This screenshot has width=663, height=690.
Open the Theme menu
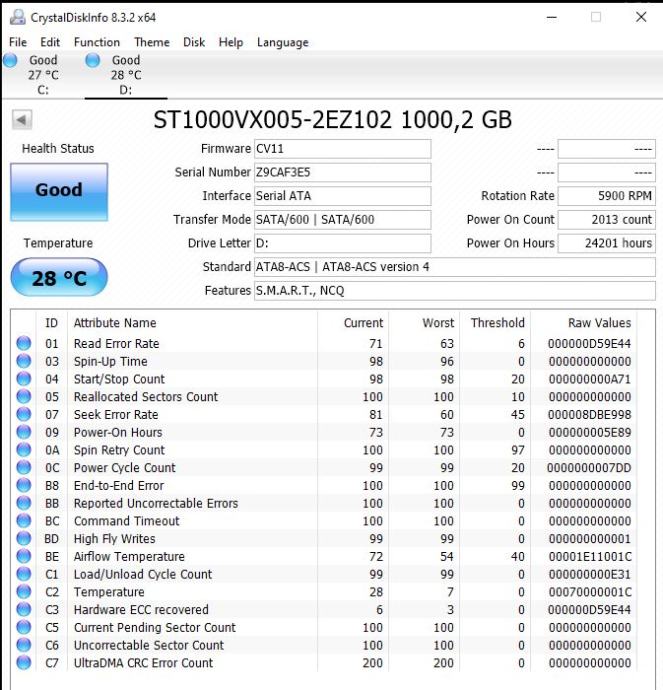pyautogui.click(x=151, y=42)
